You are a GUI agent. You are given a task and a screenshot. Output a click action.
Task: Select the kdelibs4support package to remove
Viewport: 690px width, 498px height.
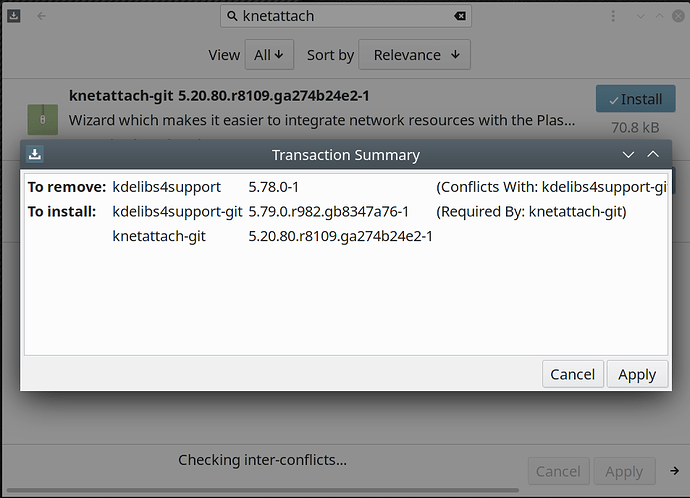pos(166,187)
